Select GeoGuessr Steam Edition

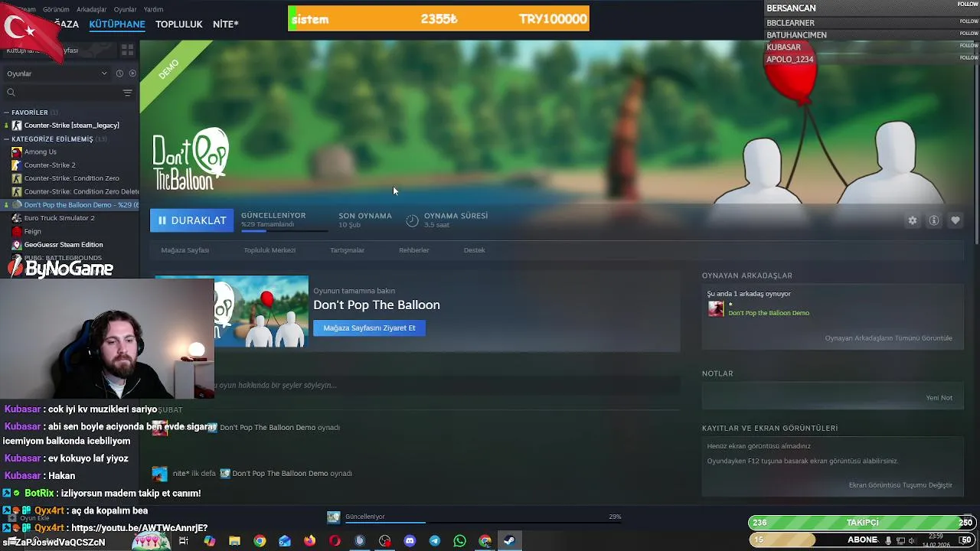coord(64,245)
